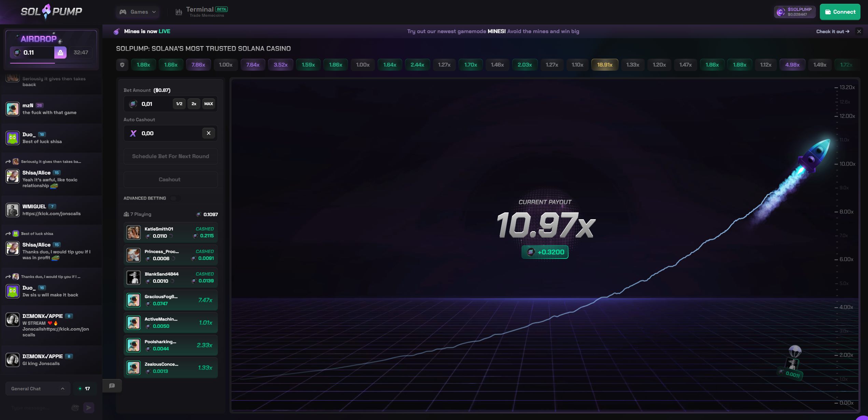Select ActiveMachin player row avatar
868x420 pixels.
point(134,323)
